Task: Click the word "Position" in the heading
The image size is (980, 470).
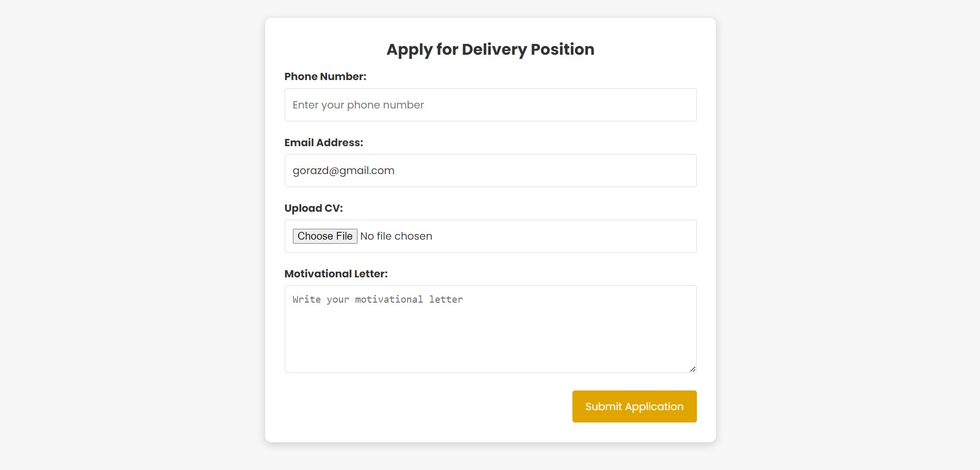Action: (x=562, y=49)
